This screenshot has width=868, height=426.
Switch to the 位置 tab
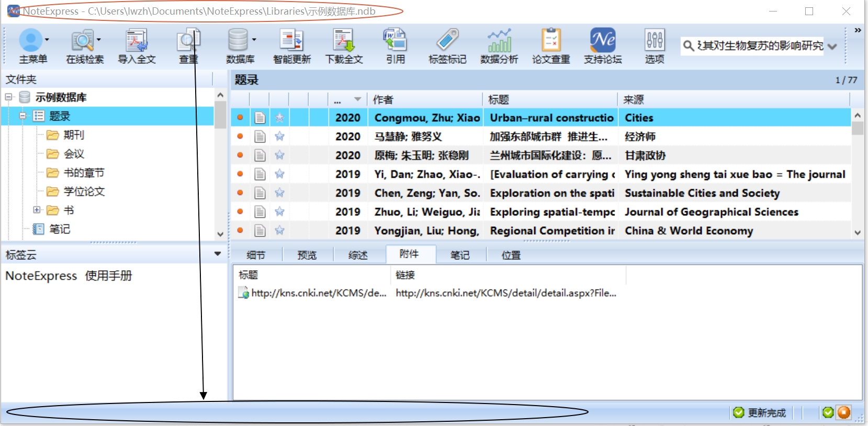(511, 255)
